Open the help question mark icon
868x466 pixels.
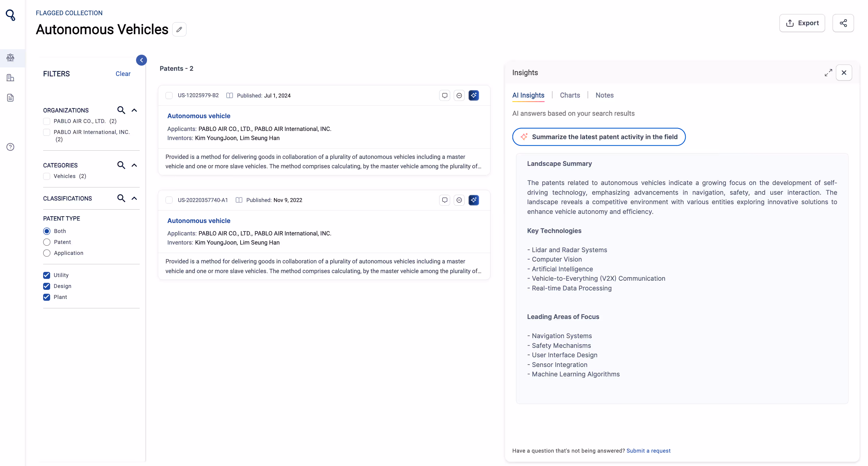[10, 147]
